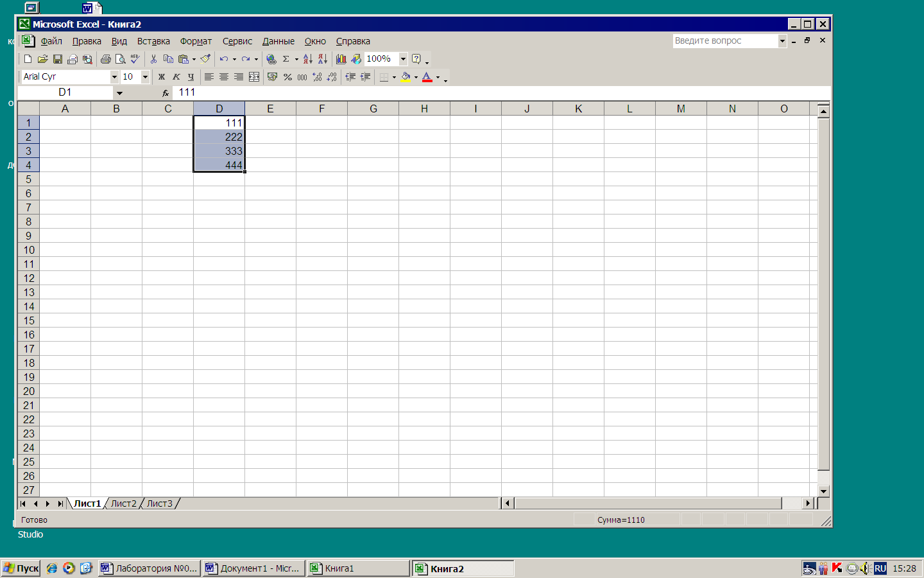Click Decrease Indent icon
Screen dimensions: 924x578
[350, 77]
